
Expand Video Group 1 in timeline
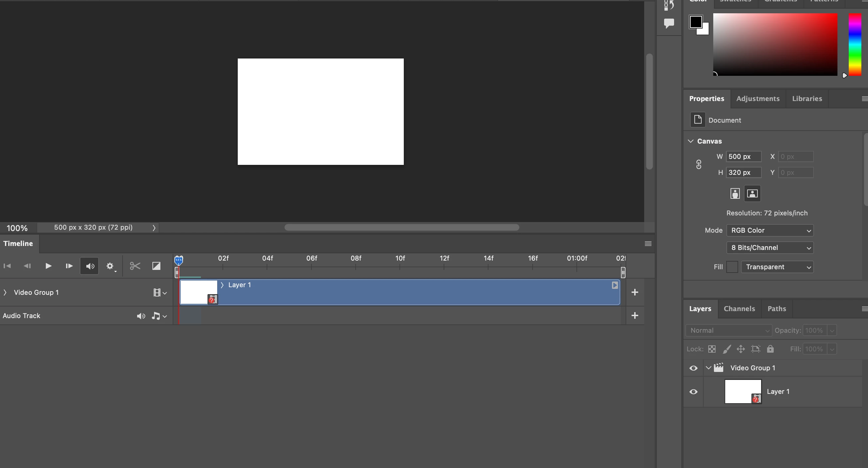(x=5, y=292)
